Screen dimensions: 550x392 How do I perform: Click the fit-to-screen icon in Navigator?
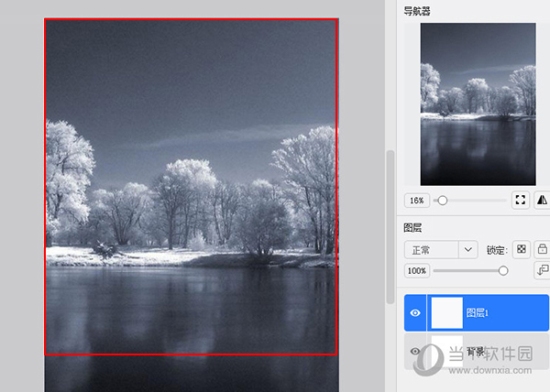(521, 200)
